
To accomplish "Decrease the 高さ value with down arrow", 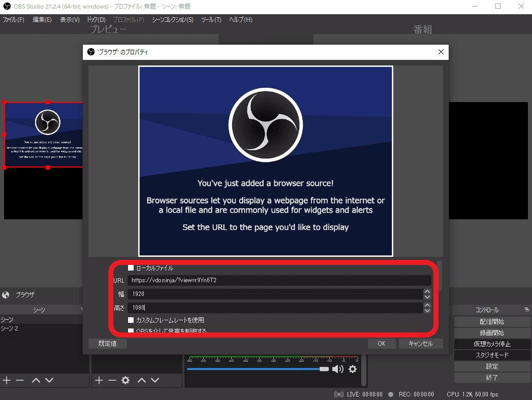I will 427,311.
